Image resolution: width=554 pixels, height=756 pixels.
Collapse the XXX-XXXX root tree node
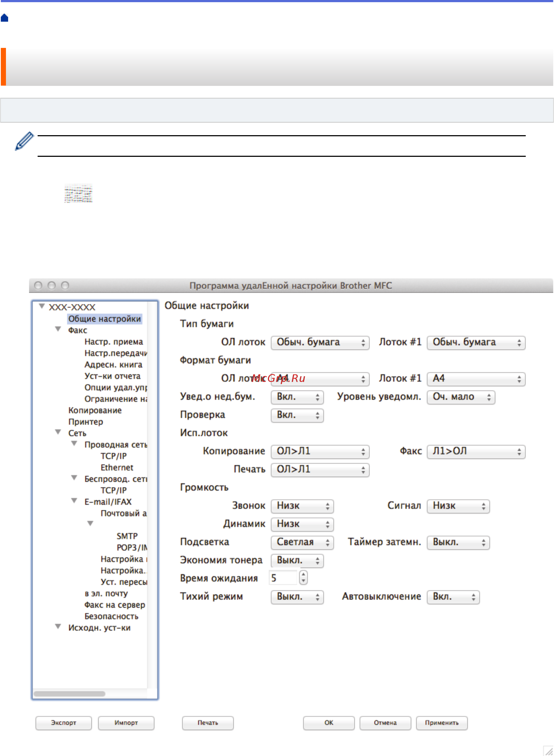tap(42, 306)
